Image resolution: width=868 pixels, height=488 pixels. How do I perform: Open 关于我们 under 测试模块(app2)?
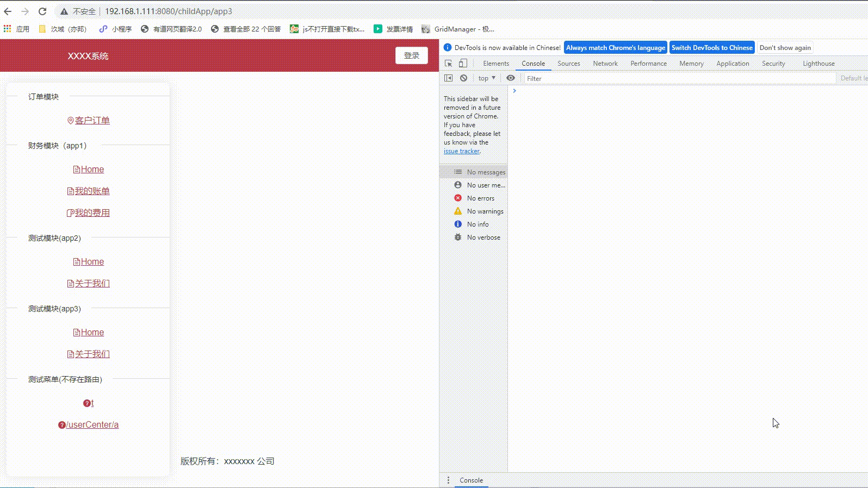click(89, 283)
